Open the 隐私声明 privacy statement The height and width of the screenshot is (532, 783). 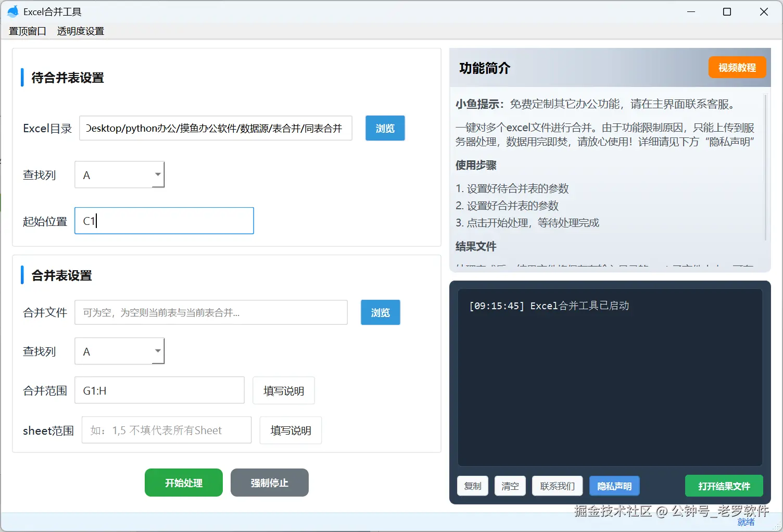tap(614, 486)
